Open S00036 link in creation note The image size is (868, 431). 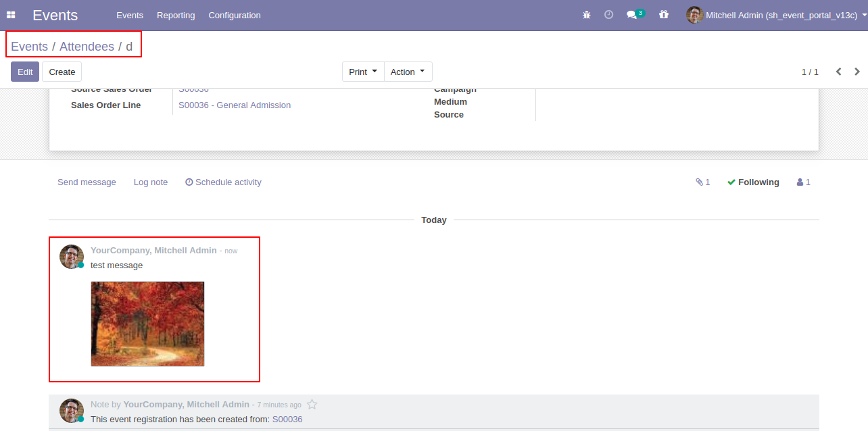287,420
